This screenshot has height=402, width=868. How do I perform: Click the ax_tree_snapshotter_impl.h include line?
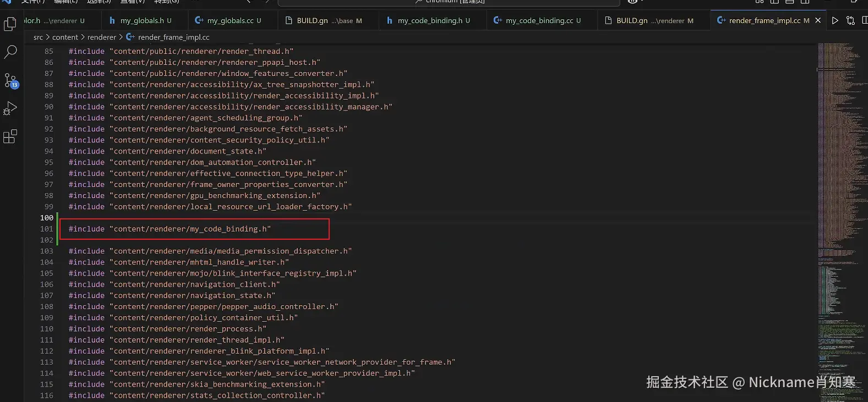221,84
